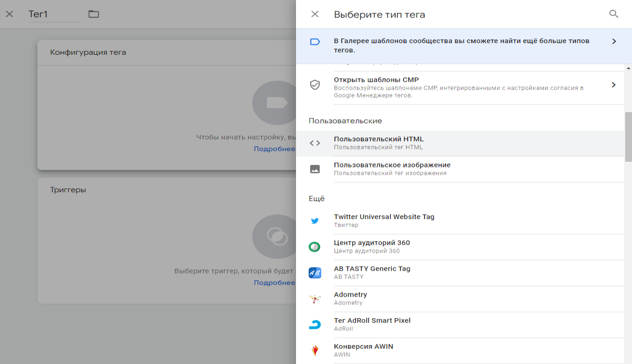Viewport: 632px width, 364px height.
Task: Click the tag label icon in Gallery banner
Action: pos(315,42)
